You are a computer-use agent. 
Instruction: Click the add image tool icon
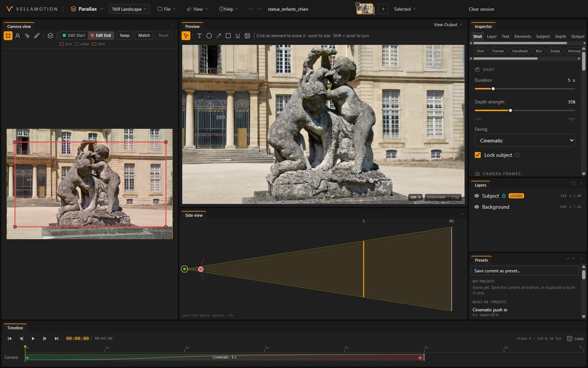point(247,36)
